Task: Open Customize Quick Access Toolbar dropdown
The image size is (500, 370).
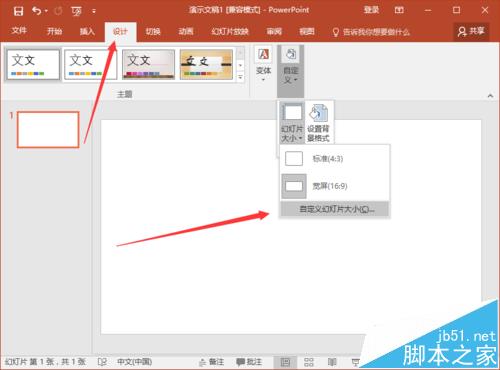Action: pos(94,11)
